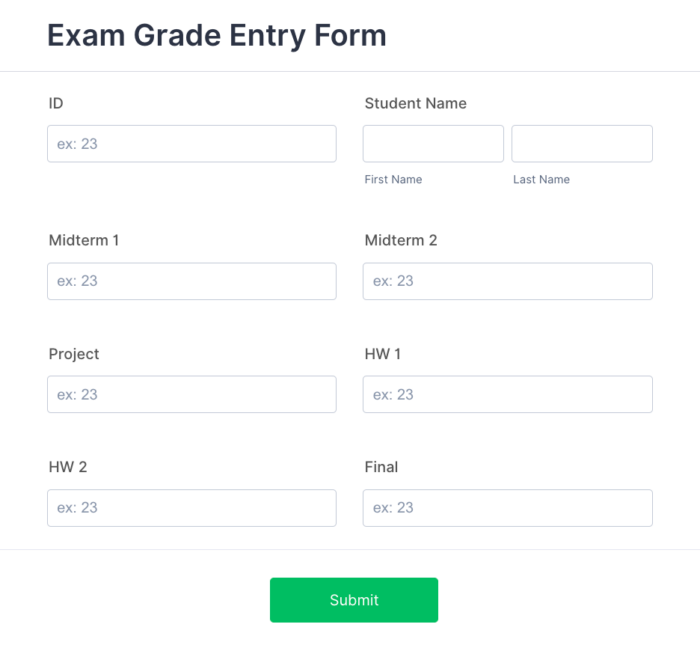Click the "Midterm 2" label text

tap(401, 240)
